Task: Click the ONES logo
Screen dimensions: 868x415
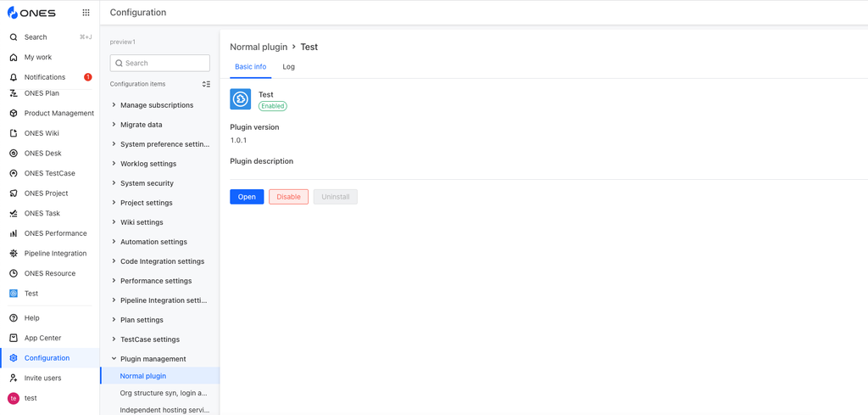Action: point(31,12)
